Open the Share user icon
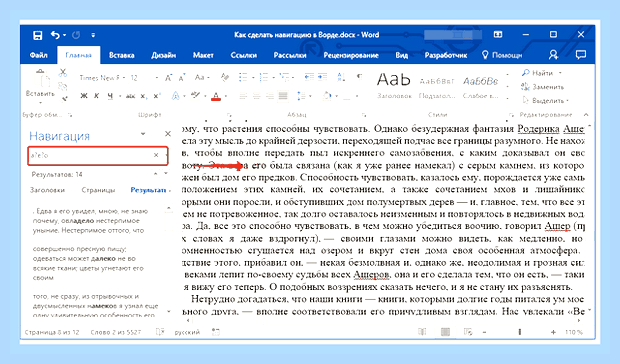This screenshot has width=620, height=364. tap(554, 55)
